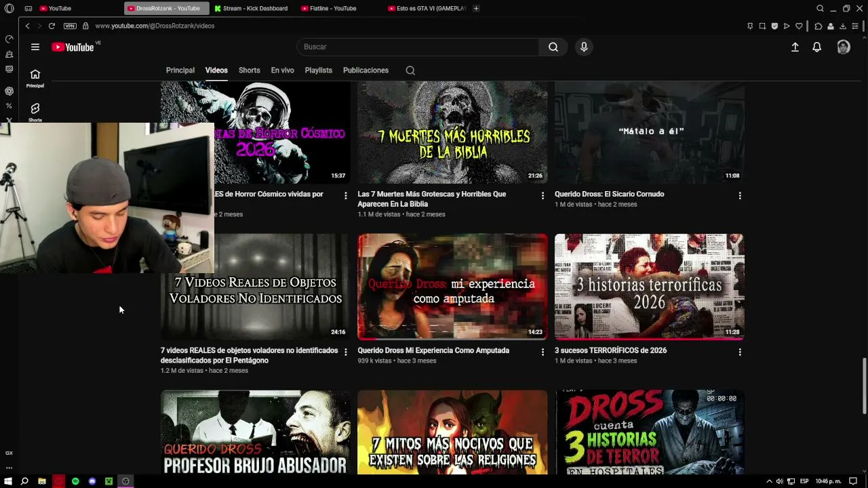Open File Explorer from taskbar
Viewport: 868px width, 488px height.
41,481
